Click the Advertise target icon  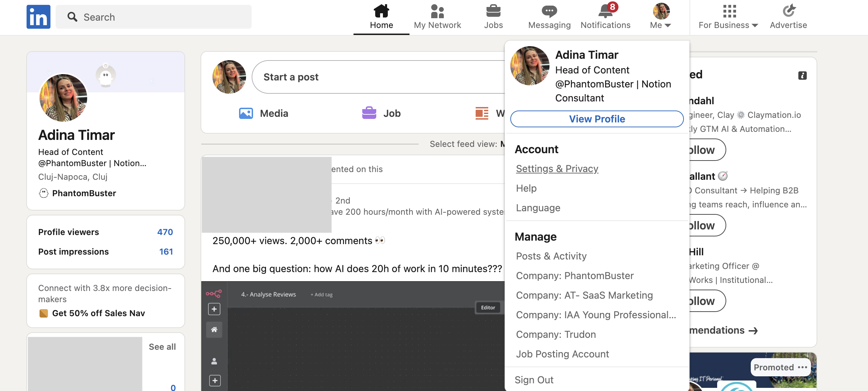click(x=789, y=11)
